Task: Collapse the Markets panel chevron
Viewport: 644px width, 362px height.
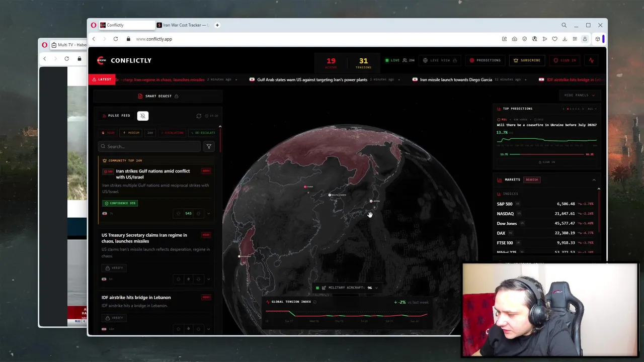Action: (594, 179)
